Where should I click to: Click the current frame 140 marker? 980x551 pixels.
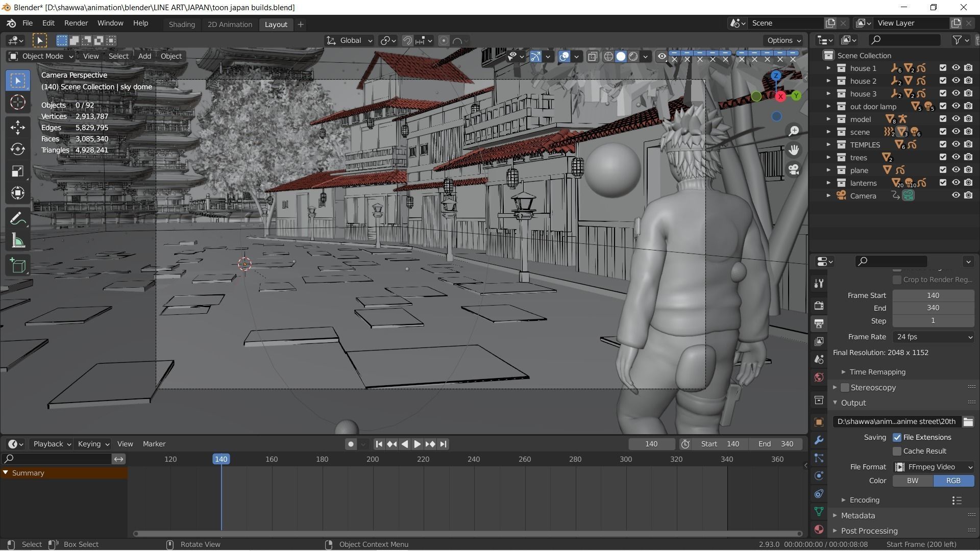pyautogui.click(x=221, y=459)
